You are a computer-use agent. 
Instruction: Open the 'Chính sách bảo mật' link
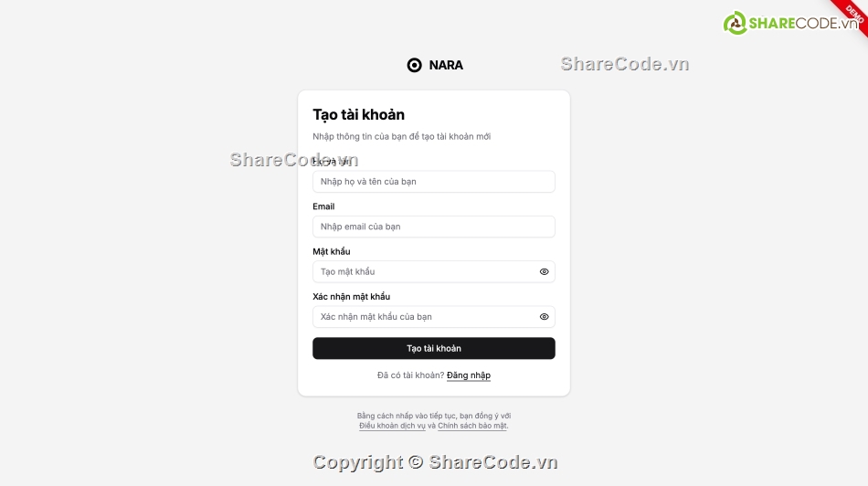[x=472, y=426]
